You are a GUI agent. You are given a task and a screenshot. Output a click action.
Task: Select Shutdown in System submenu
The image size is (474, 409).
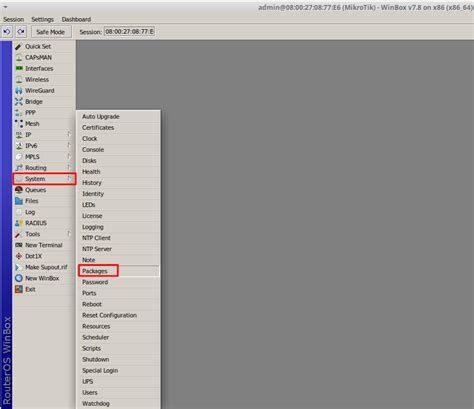pos(118,359)
